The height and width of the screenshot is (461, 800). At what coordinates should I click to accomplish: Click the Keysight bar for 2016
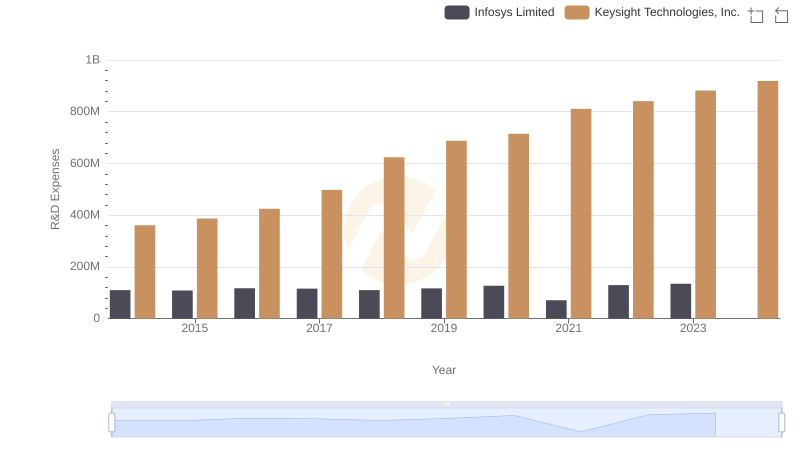pyautogui.click(x=269, y=264)
